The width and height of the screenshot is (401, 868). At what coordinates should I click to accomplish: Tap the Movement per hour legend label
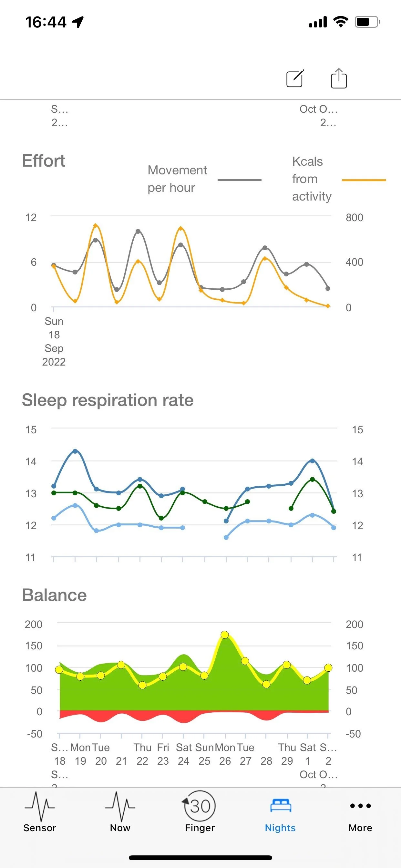coord(177,179)
